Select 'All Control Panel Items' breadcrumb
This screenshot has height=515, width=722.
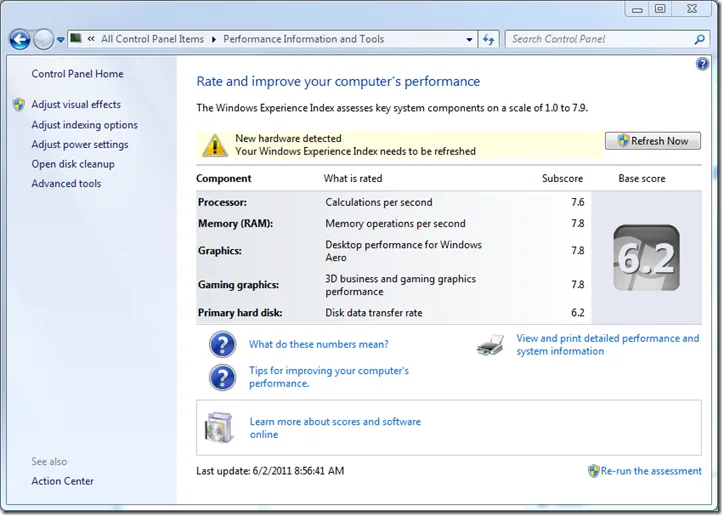click(x=152, y=40)
